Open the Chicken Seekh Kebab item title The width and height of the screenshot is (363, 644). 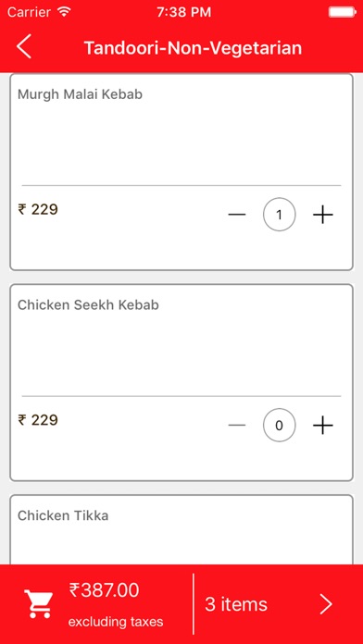pos(88,304)
